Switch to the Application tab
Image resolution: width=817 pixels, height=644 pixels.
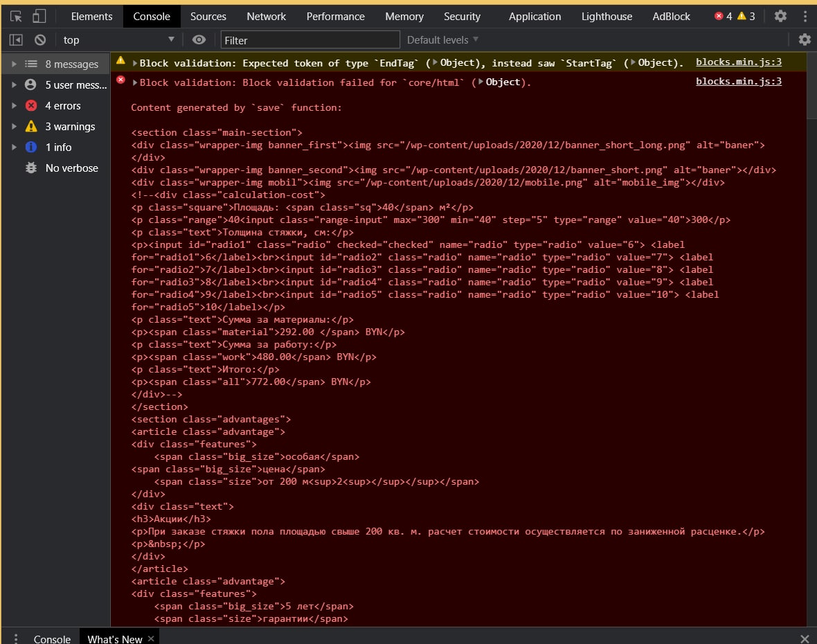click(535, 17)
